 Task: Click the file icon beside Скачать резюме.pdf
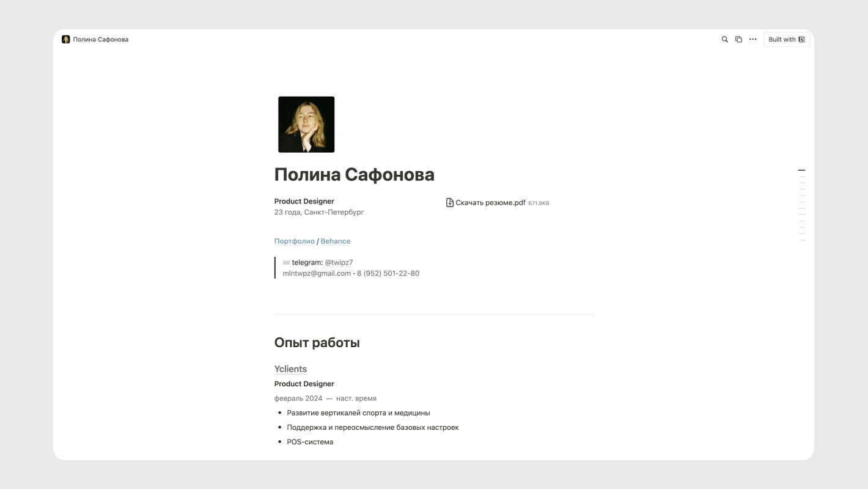pyautogui.click(x=450, y=203)
